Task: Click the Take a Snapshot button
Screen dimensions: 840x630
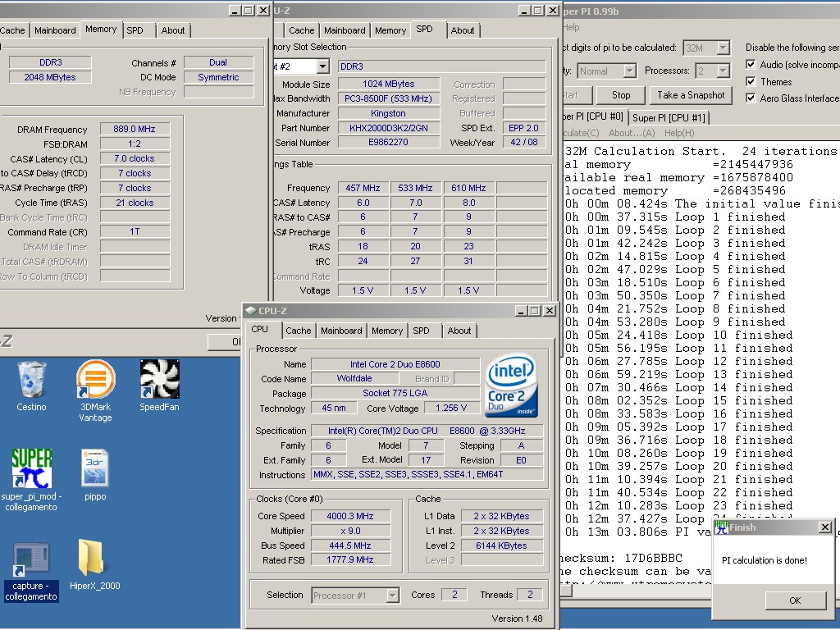Action: 691,95
